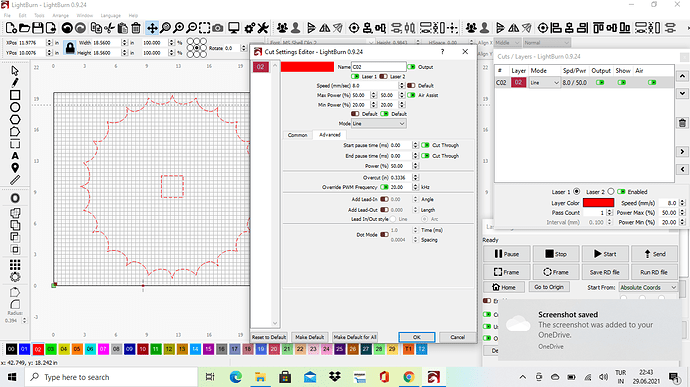Expand the Mode dropdown in editor

378,124
